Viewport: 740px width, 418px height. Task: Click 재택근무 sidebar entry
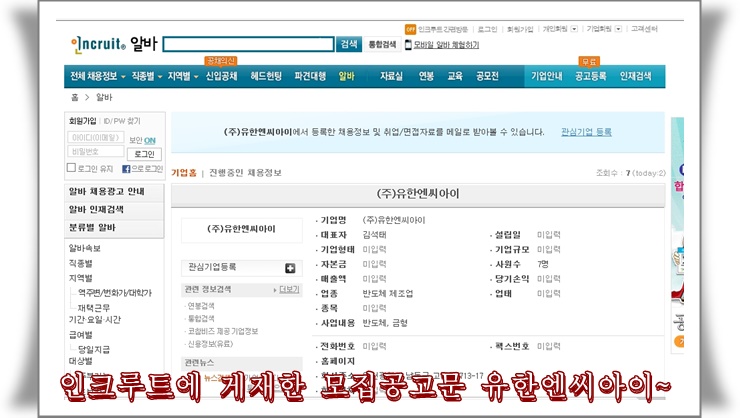click(x=94, y=308)
